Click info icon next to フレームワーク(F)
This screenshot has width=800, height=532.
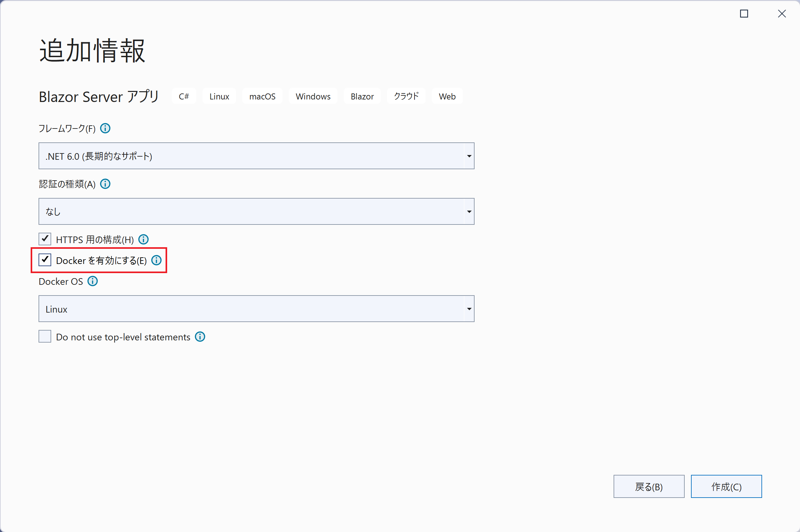105,128
